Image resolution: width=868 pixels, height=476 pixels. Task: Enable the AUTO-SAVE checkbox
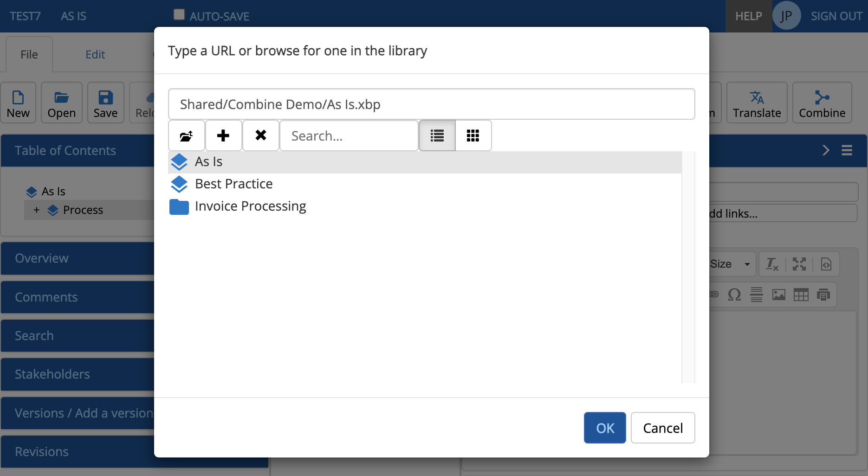tap(179, 15)
